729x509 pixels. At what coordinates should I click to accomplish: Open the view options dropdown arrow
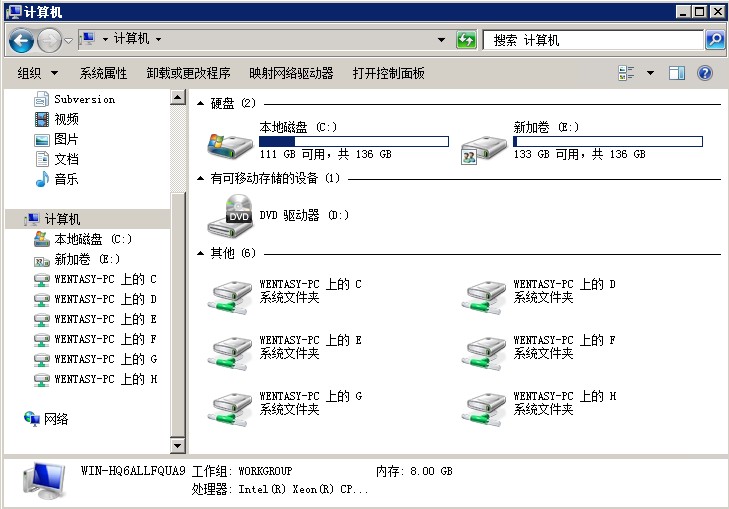[650, 73]
